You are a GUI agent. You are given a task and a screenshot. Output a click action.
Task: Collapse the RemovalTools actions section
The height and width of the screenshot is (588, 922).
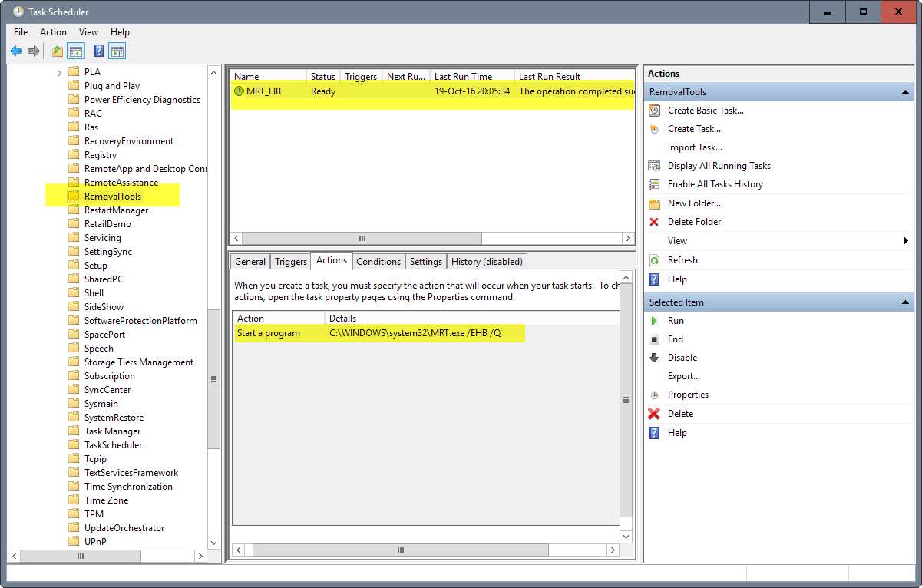(906, 92)
